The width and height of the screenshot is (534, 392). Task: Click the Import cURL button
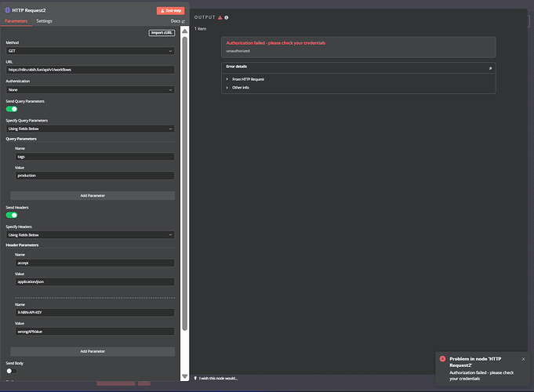[x=162, y=32]
